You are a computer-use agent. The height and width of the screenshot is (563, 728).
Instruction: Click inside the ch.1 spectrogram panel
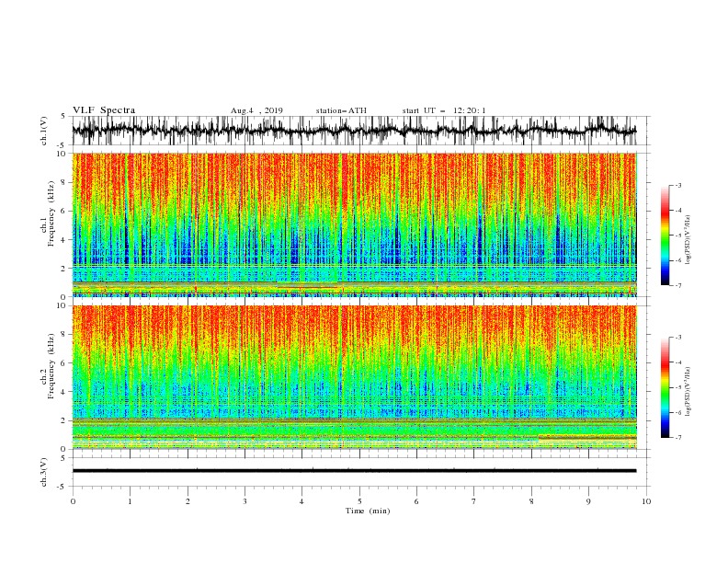(354, 224)
